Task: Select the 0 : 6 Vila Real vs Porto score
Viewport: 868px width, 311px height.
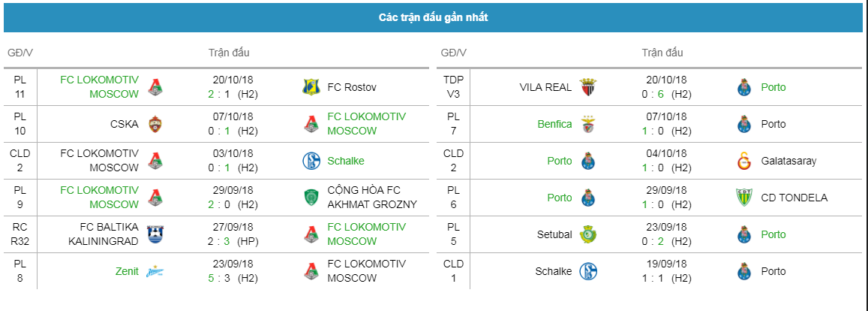Action: (x=651, y=94)
